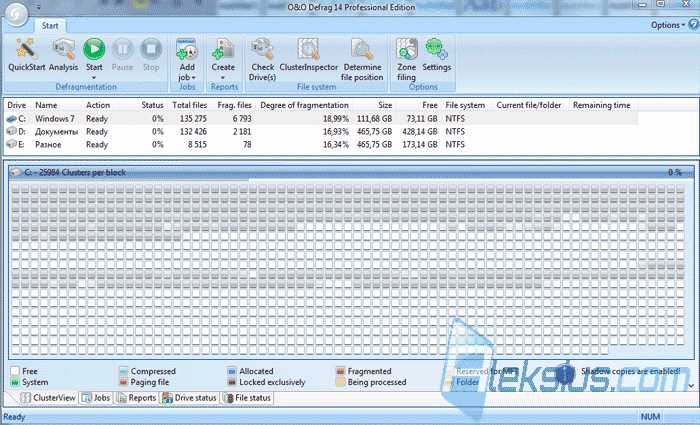Switch to the Drive status tab
Viewport: 700px width, 425px height.
(x=189, y=398)
